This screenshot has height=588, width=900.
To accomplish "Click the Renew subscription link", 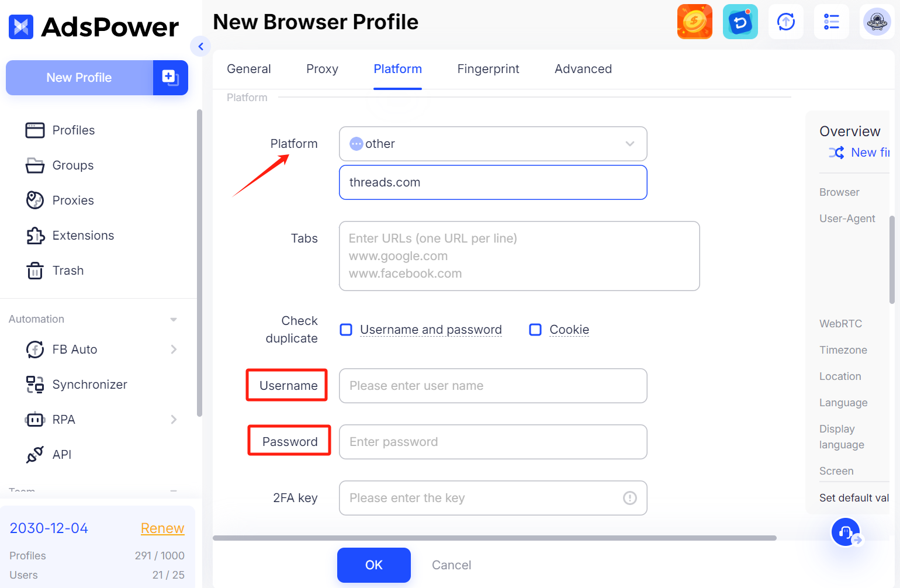I will click(x=162, y=528).
